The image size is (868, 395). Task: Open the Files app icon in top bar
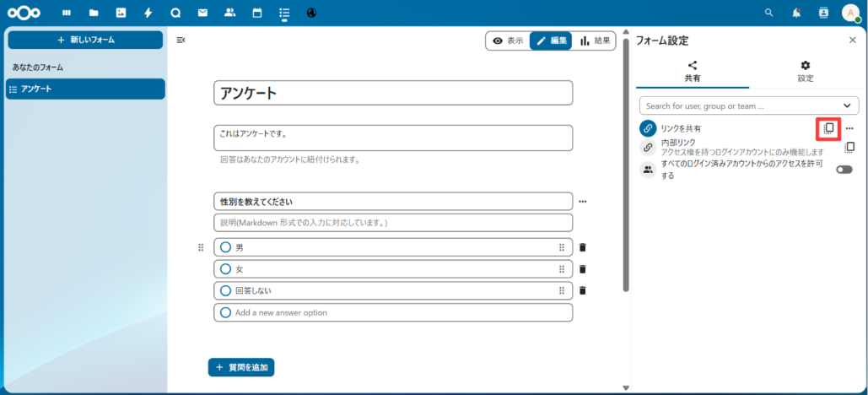point(94,13)
